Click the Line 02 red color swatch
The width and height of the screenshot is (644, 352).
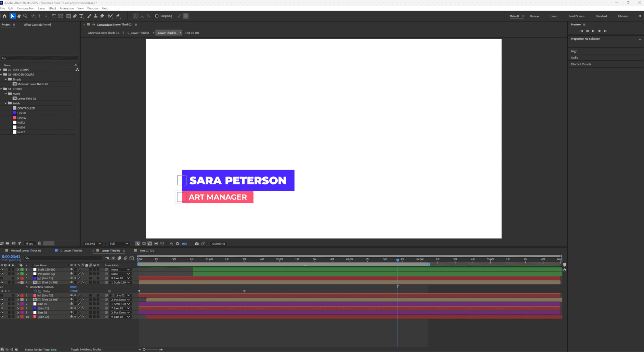[14, 118]
